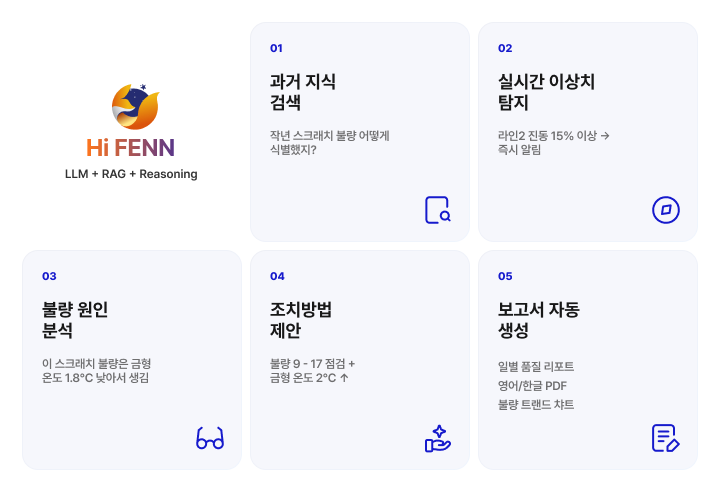Click the Hi FENN brand name text
Viewport: 720px width, 492px height.
tap(131, 148)
